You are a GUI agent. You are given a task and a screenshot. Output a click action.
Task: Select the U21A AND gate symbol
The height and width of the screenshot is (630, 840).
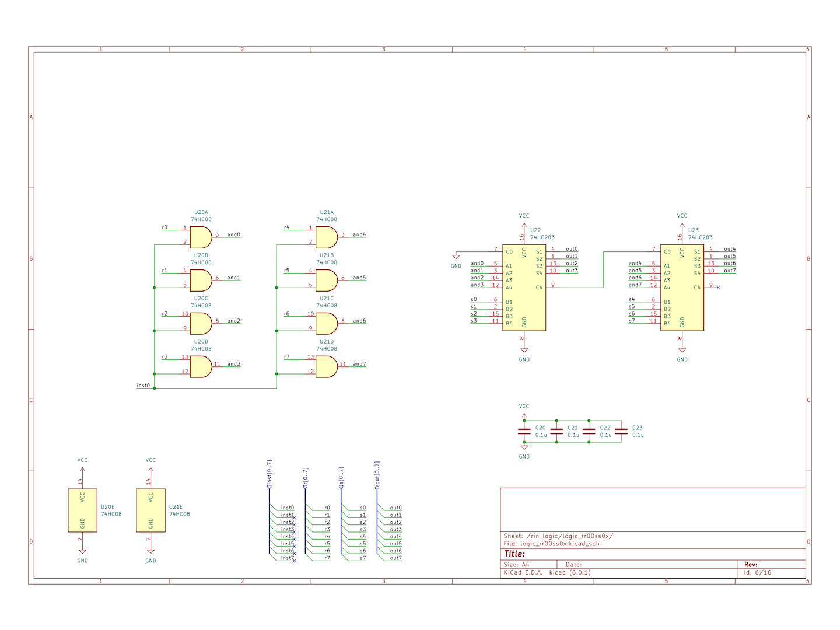[x=327, y=237]
